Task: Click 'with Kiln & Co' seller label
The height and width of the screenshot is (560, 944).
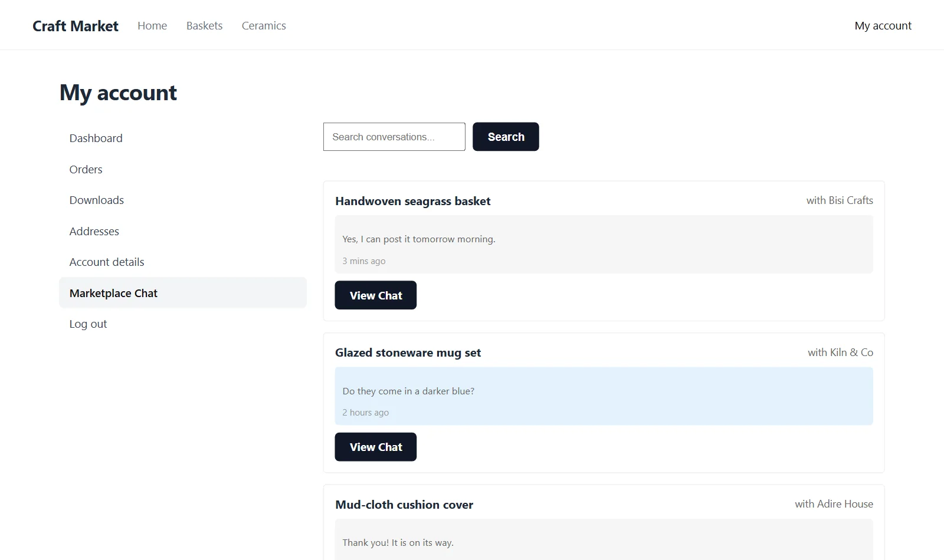Action: pos(840,353)
